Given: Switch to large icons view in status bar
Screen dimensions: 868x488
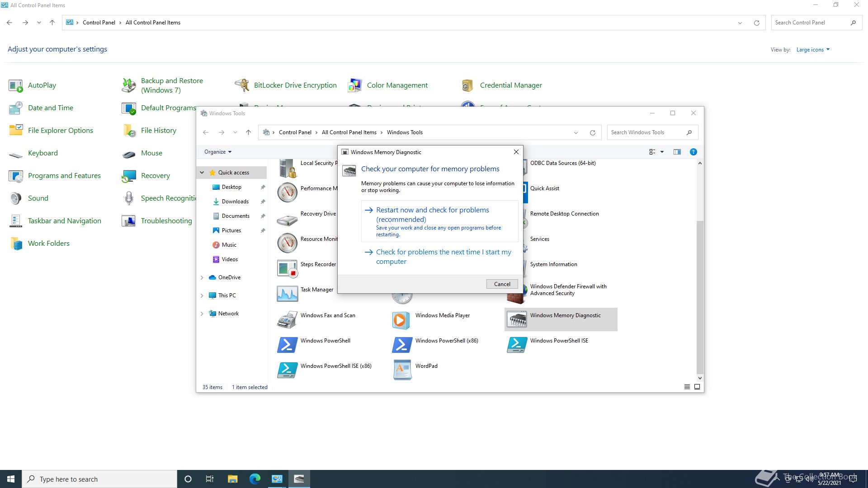Looking at the screenshot, I should click(x=697, y=387).
